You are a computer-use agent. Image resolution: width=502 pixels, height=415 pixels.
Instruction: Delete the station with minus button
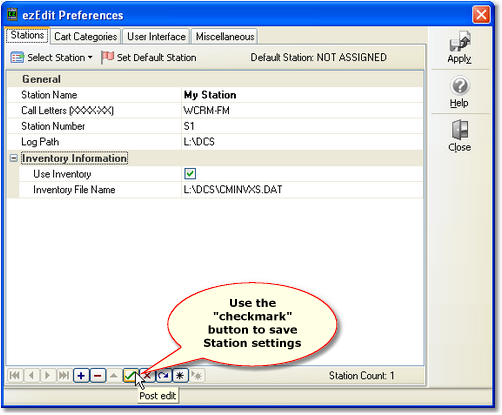pos(98,376)
